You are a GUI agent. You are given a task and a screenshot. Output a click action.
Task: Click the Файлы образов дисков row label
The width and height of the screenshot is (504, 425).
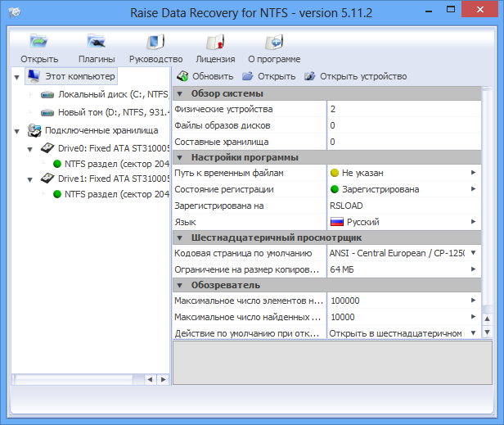[x=222, y=125]
